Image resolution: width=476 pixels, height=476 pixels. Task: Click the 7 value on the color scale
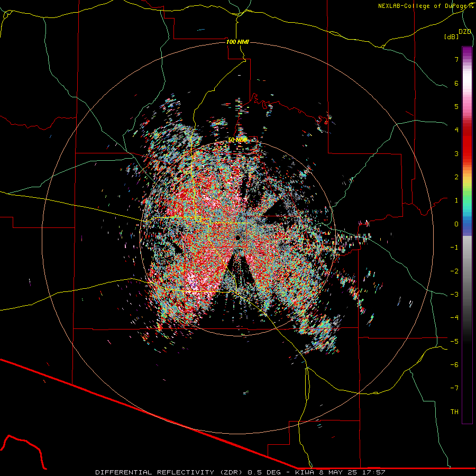click(x=456, y=59)
